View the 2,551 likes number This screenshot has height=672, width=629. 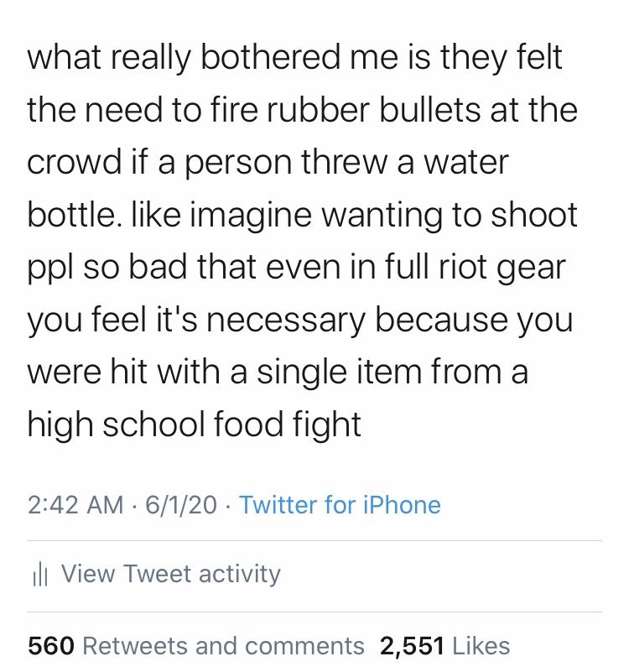[412, 645]
